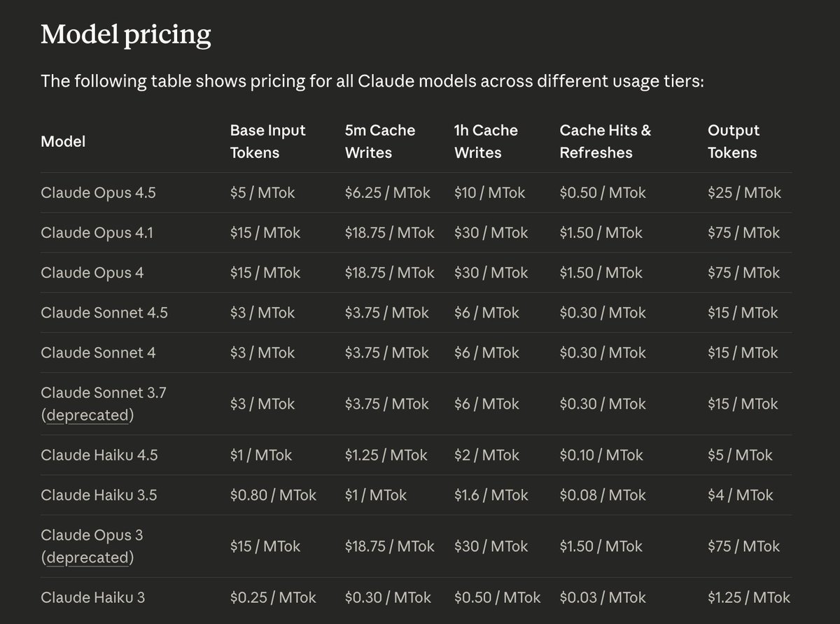840x624 pixels.
Task: Click the Model pricing heading
Action: [x=125, y=34]
